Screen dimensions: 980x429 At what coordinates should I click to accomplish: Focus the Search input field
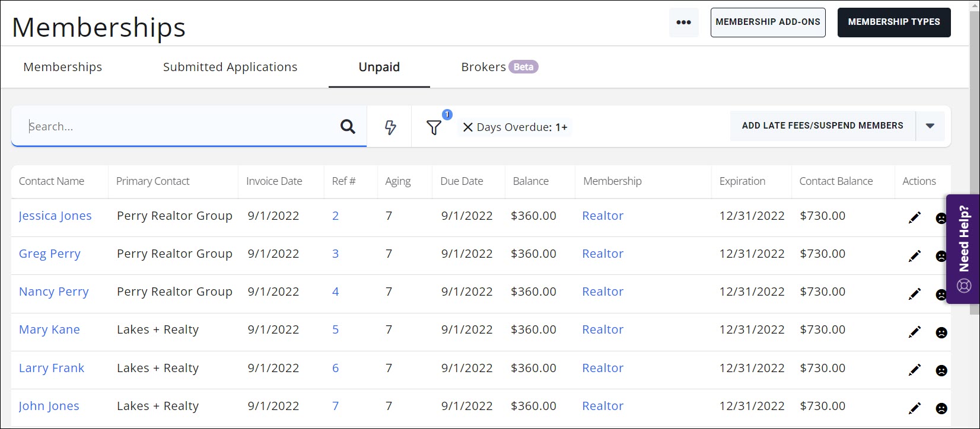coord(178,126)
